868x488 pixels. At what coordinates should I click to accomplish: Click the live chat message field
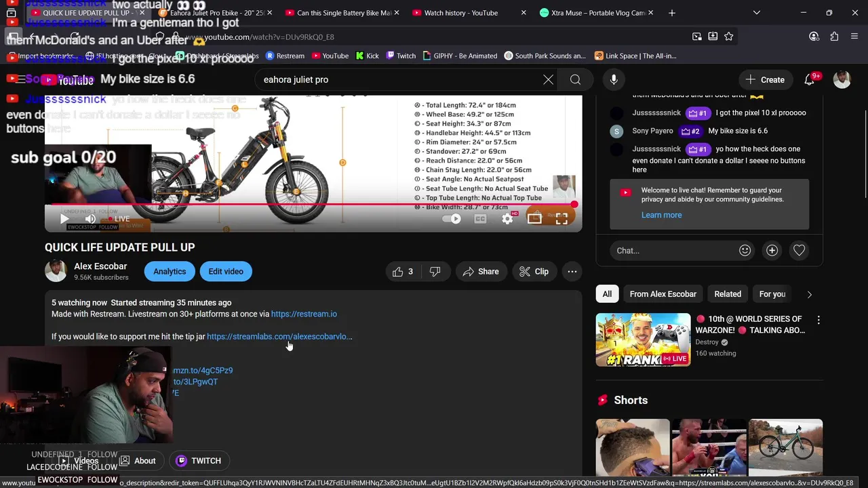click(671, 251)
